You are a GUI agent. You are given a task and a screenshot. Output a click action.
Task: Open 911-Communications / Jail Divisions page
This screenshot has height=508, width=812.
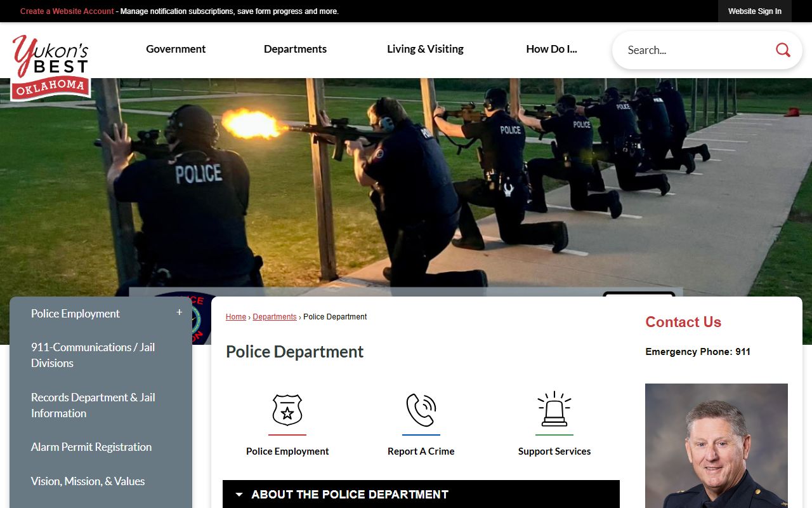point(93,355)
